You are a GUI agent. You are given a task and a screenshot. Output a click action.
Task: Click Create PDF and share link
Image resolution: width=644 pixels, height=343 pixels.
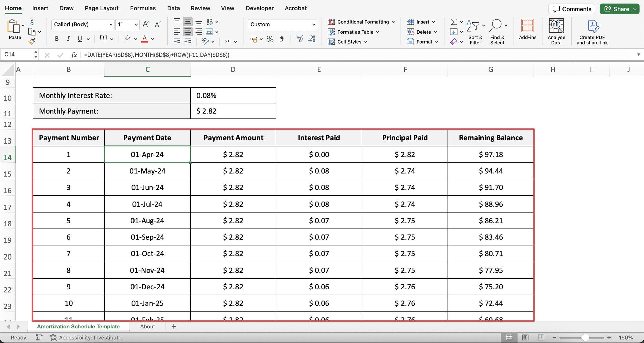592,32
